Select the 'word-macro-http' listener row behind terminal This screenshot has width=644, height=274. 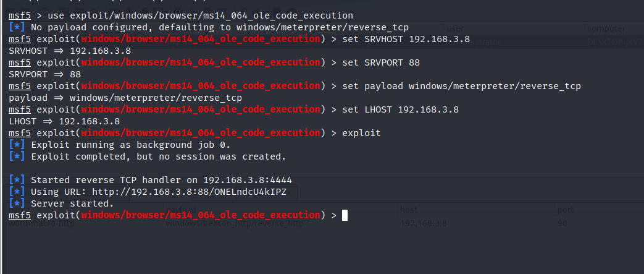pyautogui.click(x=41, y=223)
